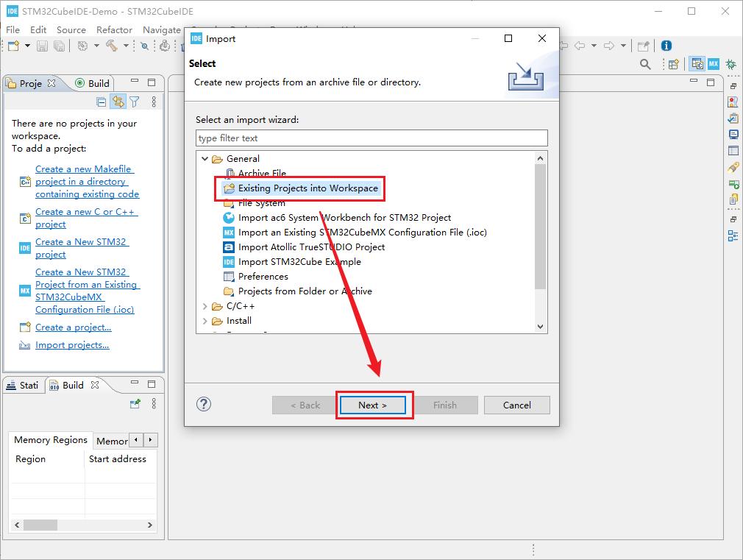Click the Next button

[x=372, y=405]
